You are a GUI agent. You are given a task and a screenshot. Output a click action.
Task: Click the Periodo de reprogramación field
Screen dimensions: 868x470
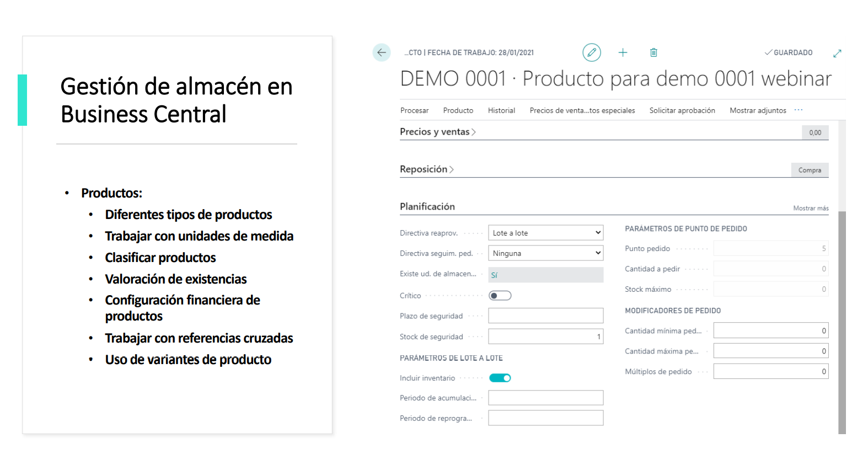click(x=546, y=418)
